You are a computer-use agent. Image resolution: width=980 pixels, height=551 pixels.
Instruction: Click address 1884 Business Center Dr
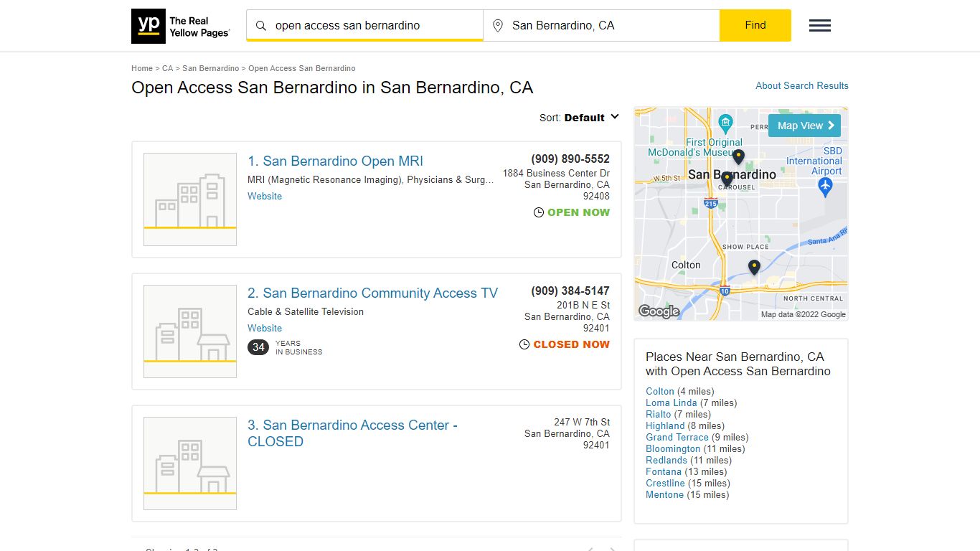[556, 173]
